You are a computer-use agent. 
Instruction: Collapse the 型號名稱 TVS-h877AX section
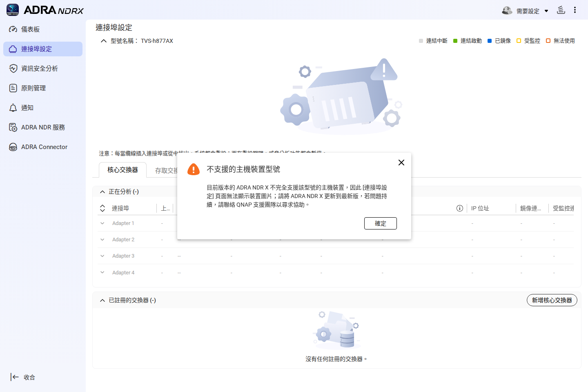pyautogui.click(x=104, y=41)
